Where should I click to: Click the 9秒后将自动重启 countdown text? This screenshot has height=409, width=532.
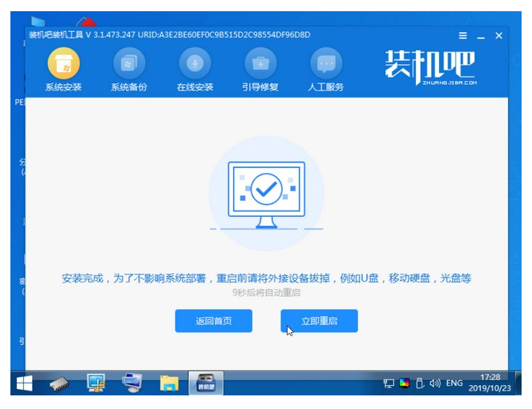[x=266, y=292]
